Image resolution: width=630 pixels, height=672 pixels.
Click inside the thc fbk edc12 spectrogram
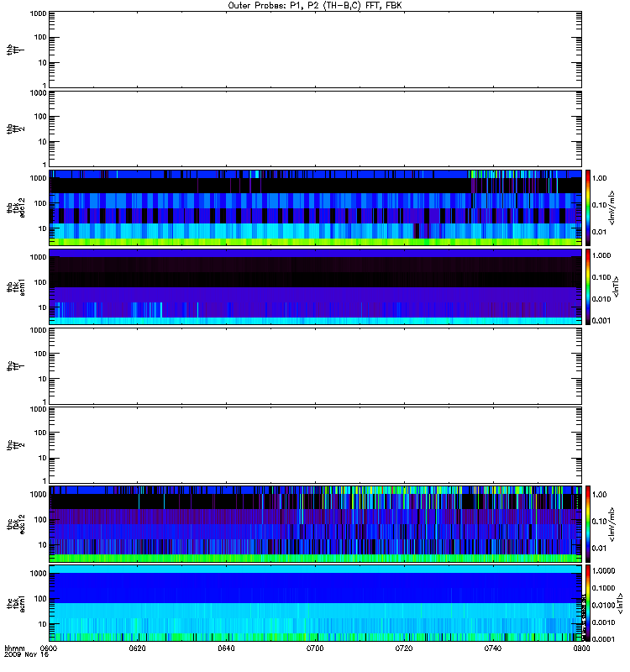pos(315,524)
